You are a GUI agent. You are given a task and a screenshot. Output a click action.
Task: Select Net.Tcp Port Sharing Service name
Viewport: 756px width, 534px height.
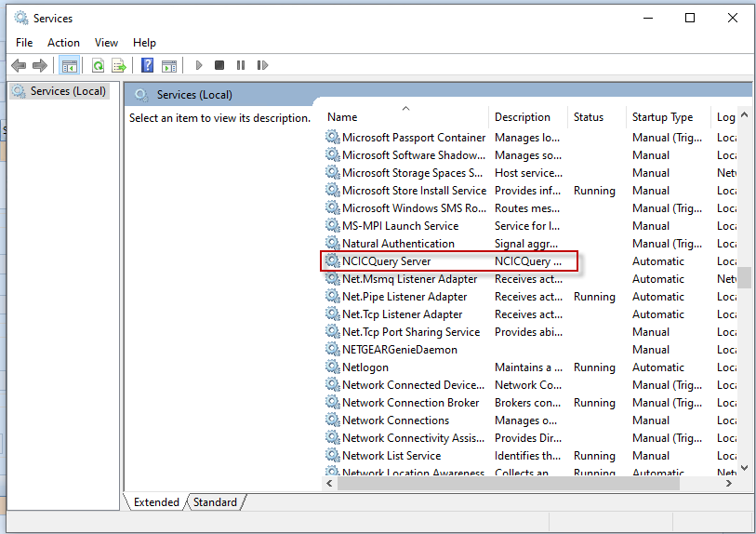411,332
